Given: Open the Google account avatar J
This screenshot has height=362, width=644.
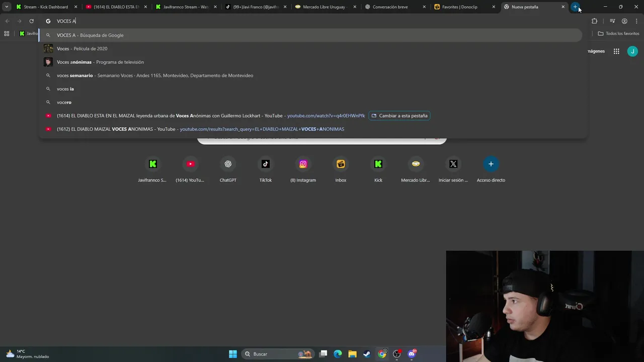Looking at the screenshot, I should pos(632,51).
